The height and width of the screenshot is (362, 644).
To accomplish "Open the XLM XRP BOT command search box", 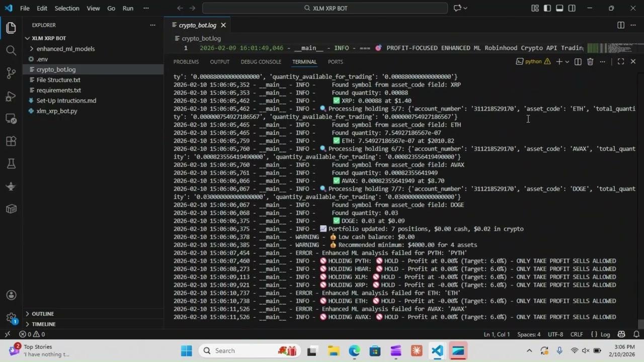I will point(325,8).
